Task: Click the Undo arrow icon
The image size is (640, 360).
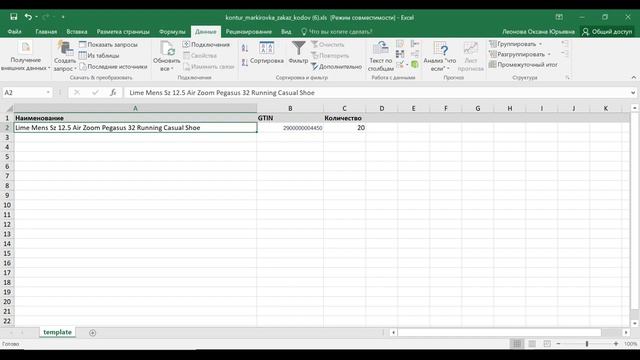Action: [x=28, y=17]
